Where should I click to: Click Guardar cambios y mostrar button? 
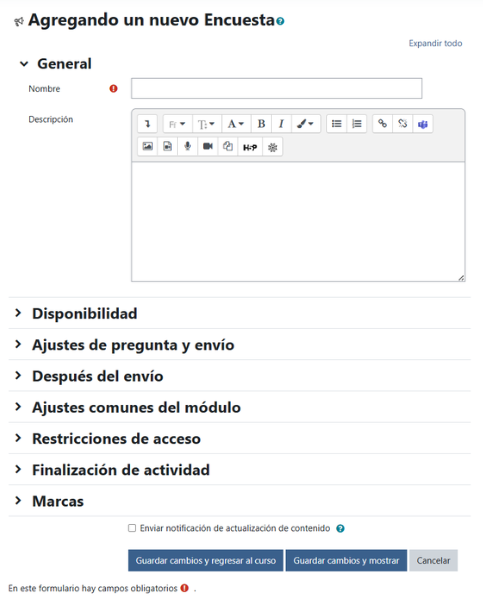[x=346, y=560]
